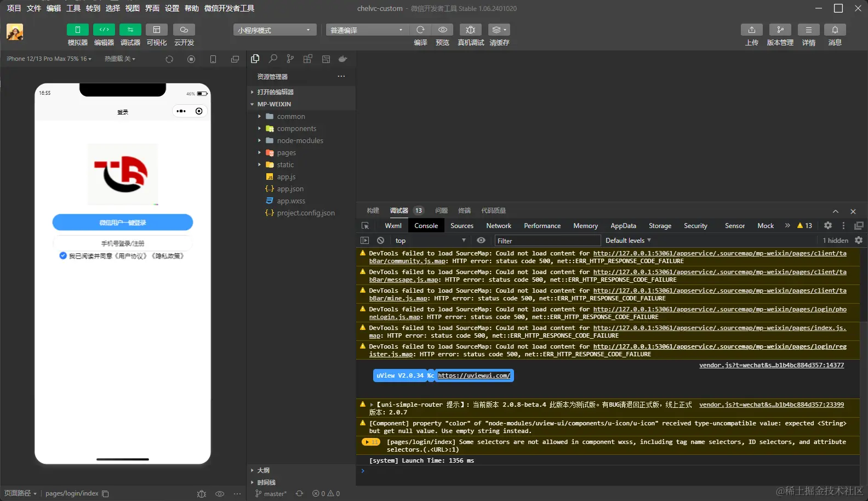Copy the page path pages/login/index icon

coord(105,494)
